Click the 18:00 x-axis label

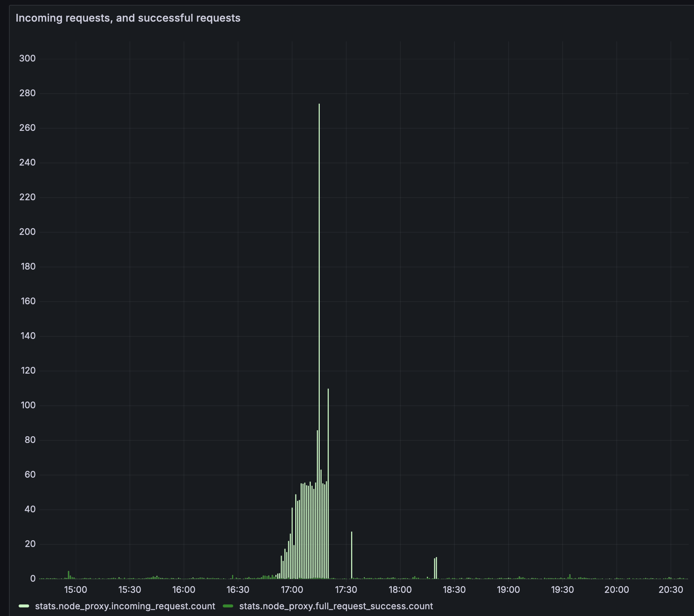[400, 590]
